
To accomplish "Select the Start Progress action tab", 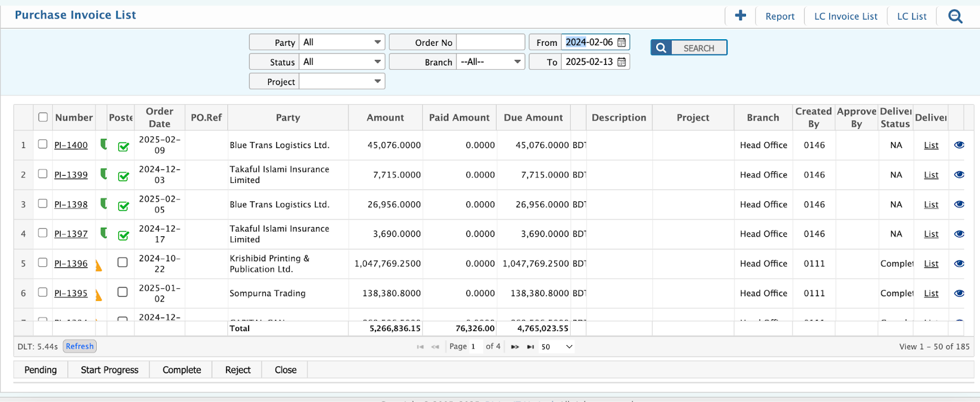I will coord(110,370).
